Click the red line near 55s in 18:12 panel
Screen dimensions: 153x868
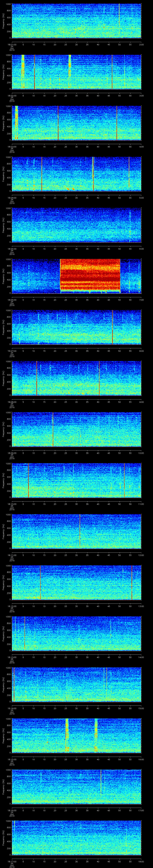coord(132,582)
